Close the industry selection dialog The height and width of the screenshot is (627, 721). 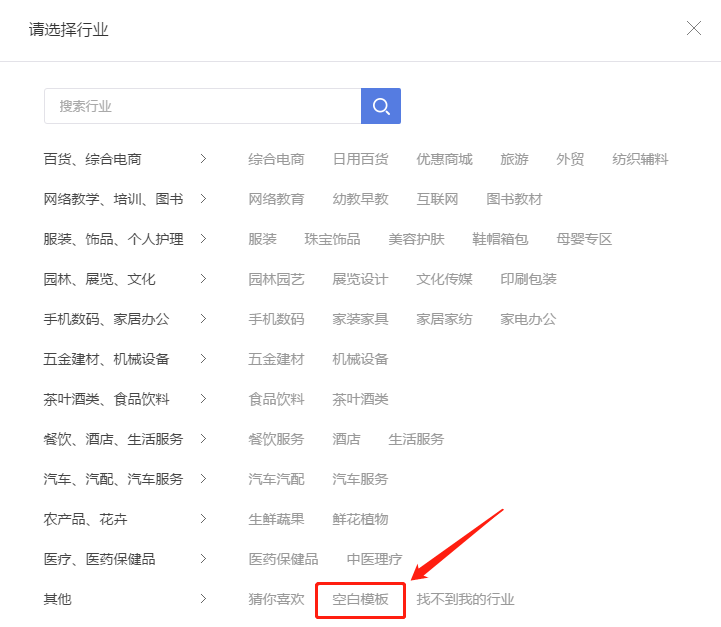tap(693, 29)
